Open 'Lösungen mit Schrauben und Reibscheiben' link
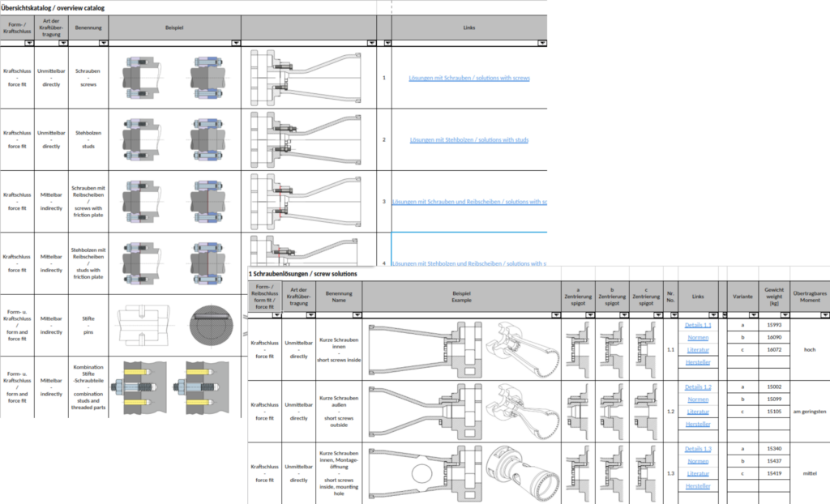Screen dimensions: 830x504 point(469,202)
